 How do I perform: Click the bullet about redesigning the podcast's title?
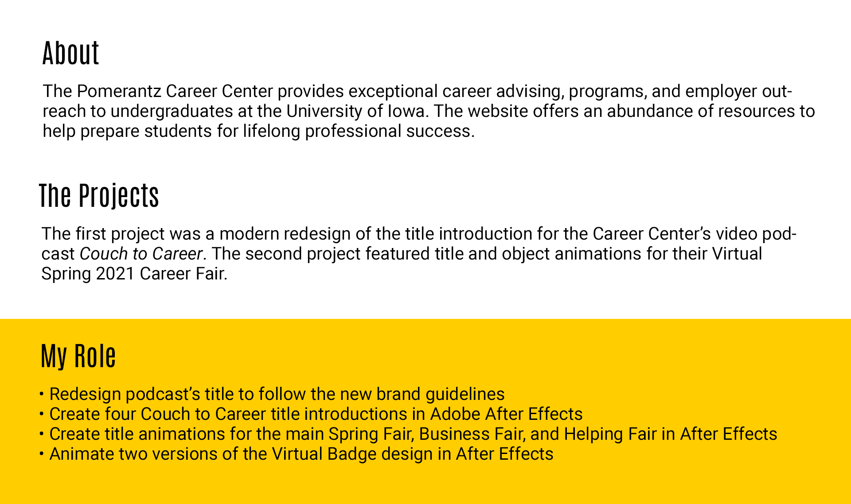(x=277, y=394)
